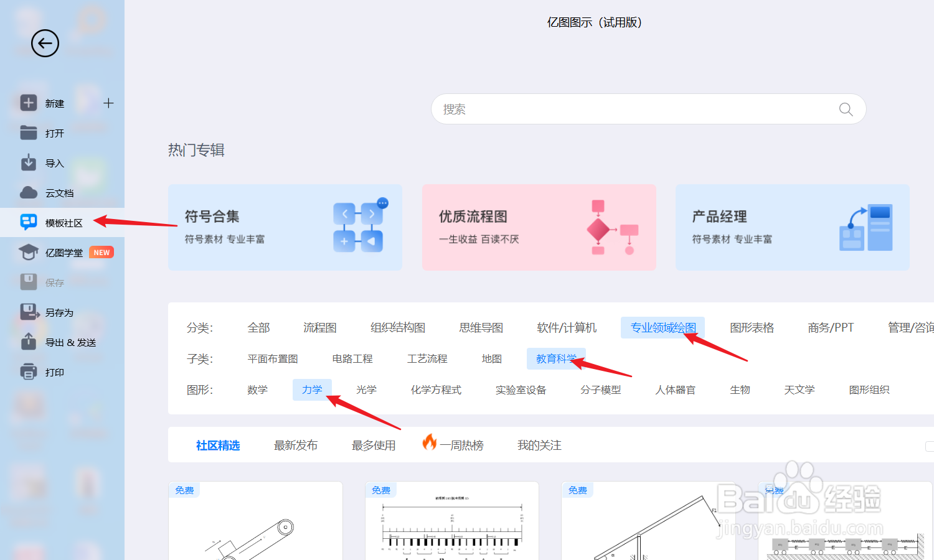Click the NEW badge next to 亿图学堂

point(101,253)
